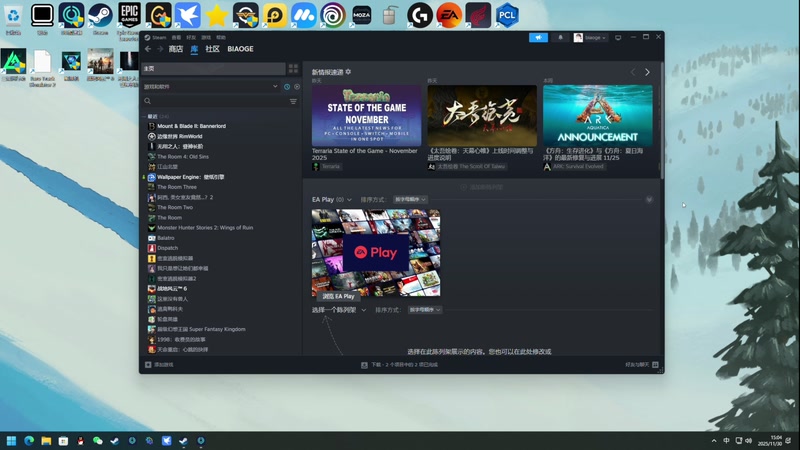This screenshot has height=450, width=800.
Task: Expand the games and software filter dropdown
Action: pos(211,87)
